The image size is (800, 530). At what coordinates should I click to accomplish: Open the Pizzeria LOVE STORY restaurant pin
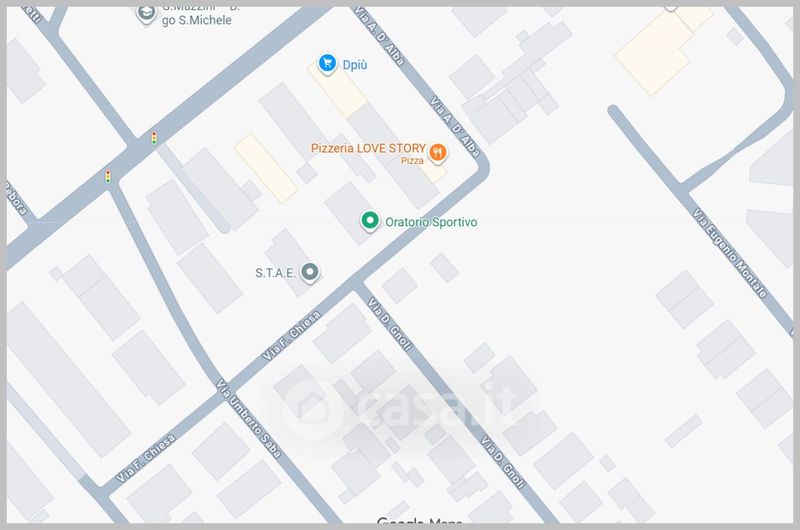point(438,153)
